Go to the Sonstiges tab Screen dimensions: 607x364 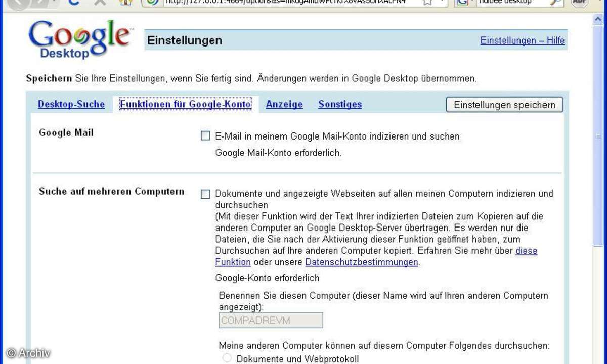[340, 104]
